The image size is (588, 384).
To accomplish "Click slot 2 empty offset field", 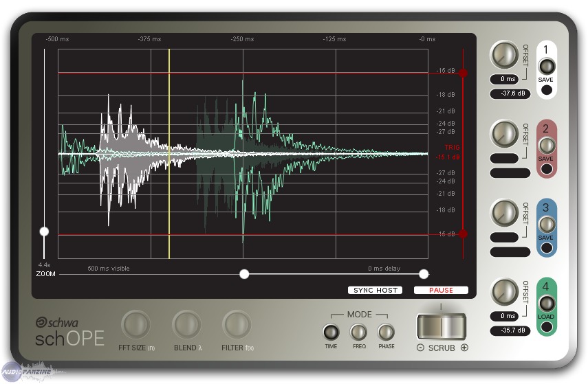I will [504, 159].
